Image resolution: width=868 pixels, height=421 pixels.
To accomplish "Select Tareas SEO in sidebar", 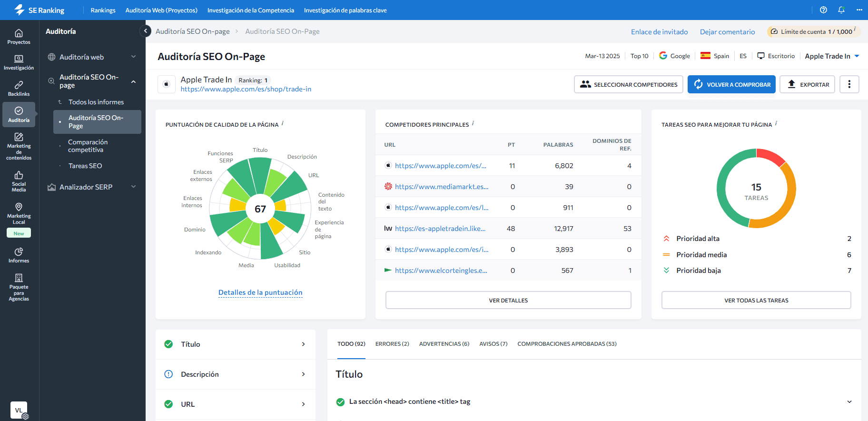I will coord(85,166).
